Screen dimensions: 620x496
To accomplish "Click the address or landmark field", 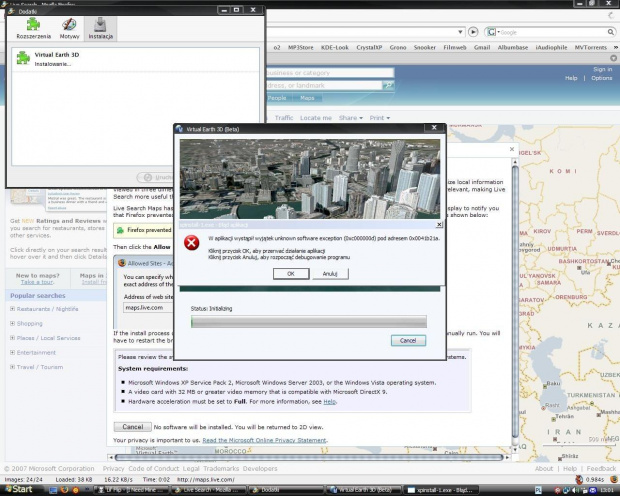I will point(323,85).
